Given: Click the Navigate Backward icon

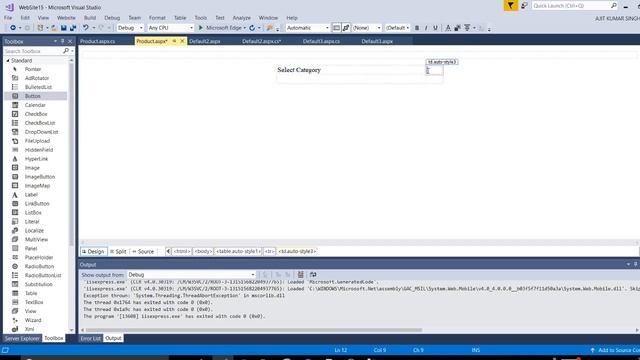Looking at the screenshot, I should (13, 28).
